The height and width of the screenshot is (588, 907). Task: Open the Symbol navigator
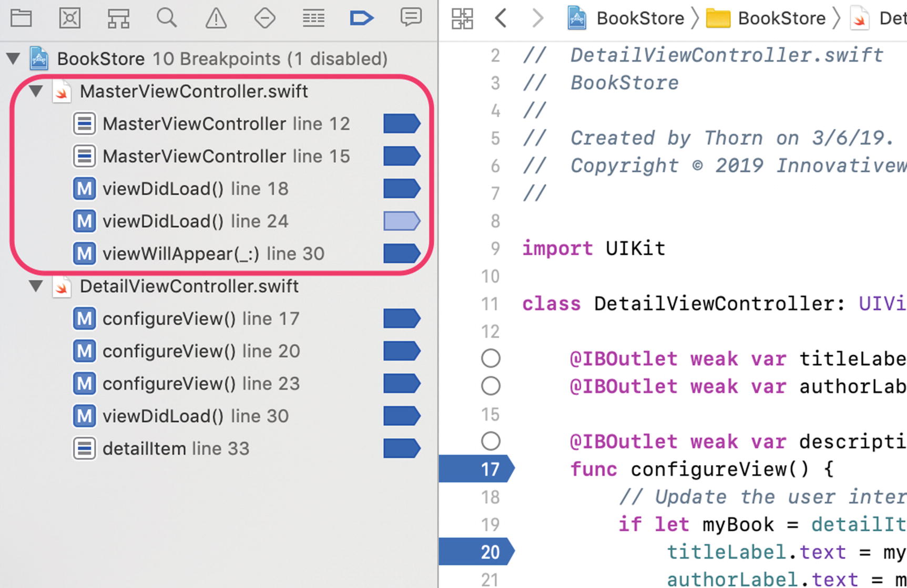click(x=118, y=18)
